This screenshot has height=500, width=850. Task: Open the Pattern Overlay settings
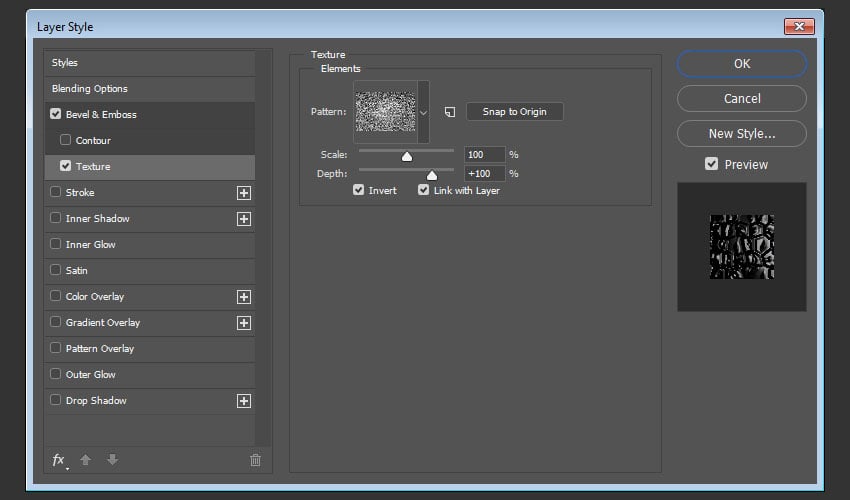pos(100,349)
